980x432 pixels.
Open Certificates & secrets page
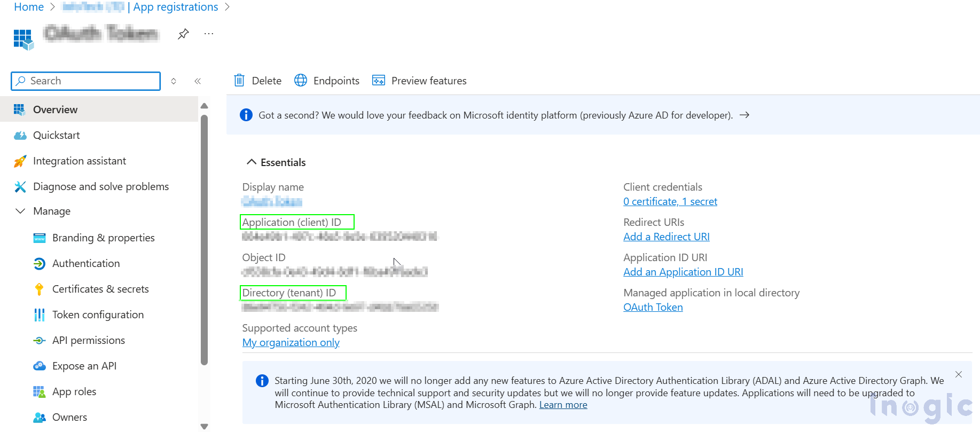coord(100,289)
